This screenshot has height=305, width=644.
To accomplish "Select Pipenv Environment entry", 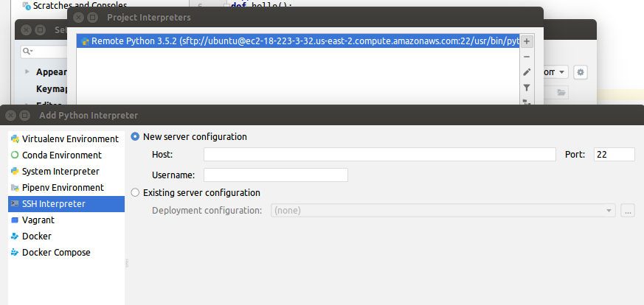I will coord(66,187).
